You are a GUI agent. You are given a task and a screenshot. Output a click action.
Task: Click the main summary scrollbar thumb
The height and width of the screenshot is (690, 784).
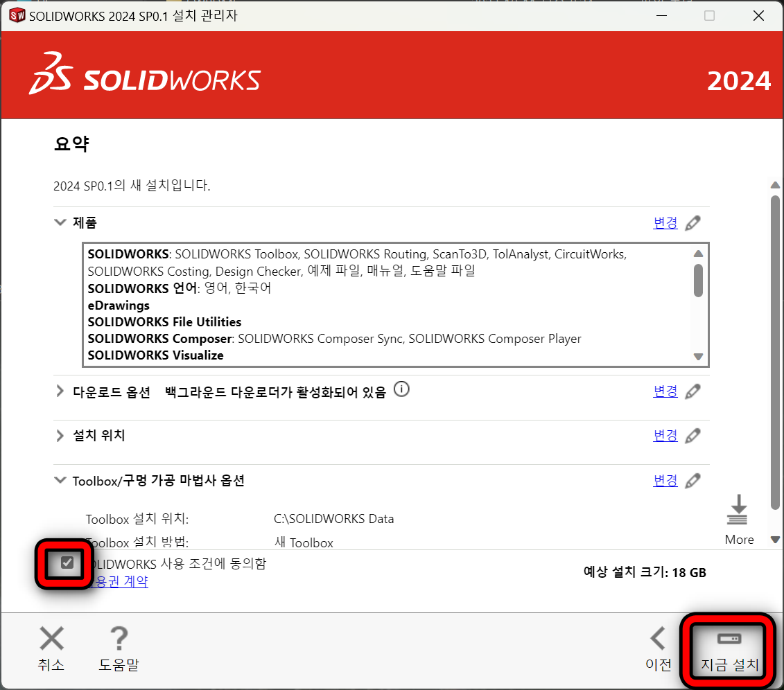[775, 352]
